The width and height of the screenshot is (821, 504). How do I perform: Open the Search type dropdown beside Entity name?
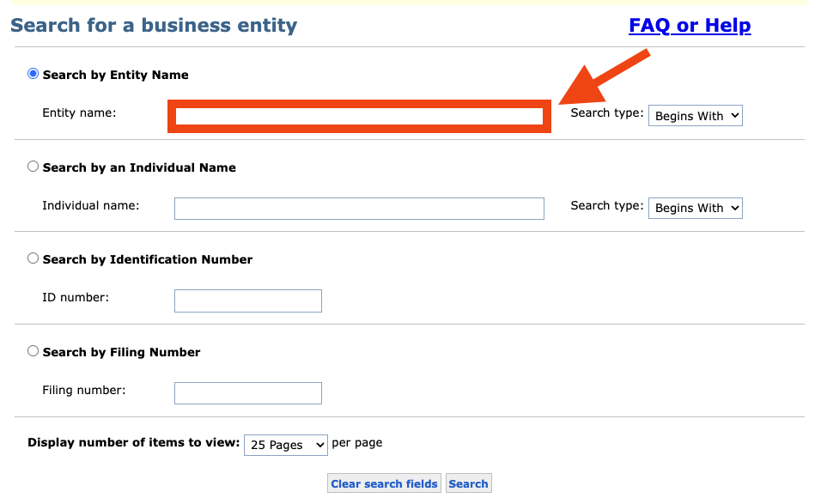(696, 116)
